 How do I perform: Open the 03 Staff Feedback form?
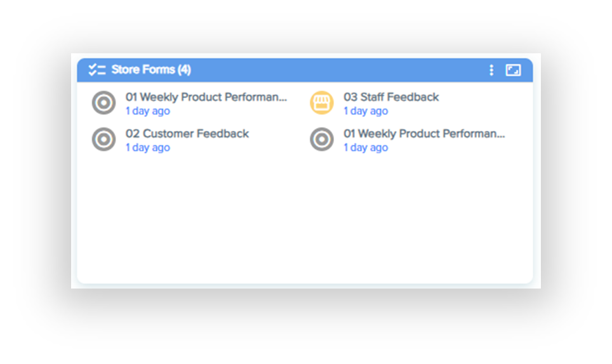pos(391,97)
